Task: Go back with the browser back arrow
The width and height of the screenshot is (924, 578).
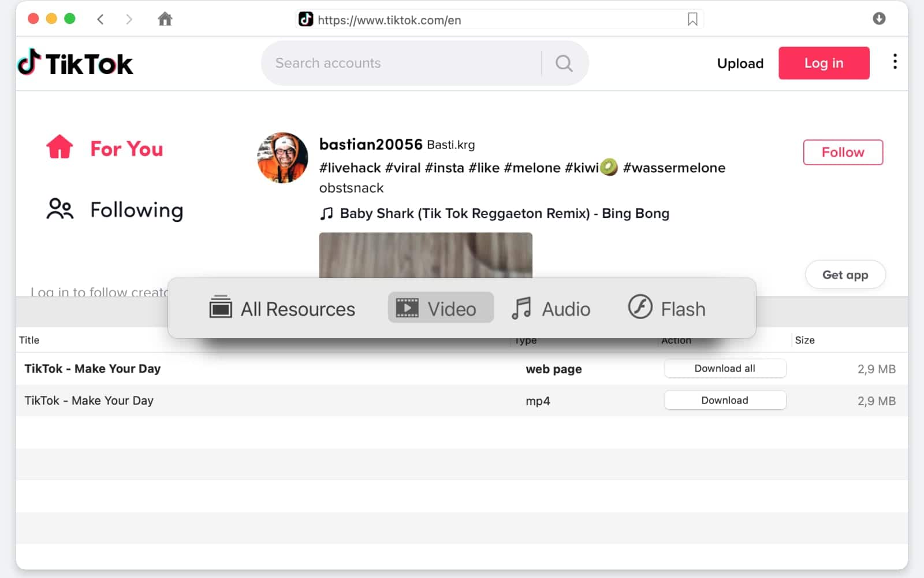Action: [x=100, y=19]
